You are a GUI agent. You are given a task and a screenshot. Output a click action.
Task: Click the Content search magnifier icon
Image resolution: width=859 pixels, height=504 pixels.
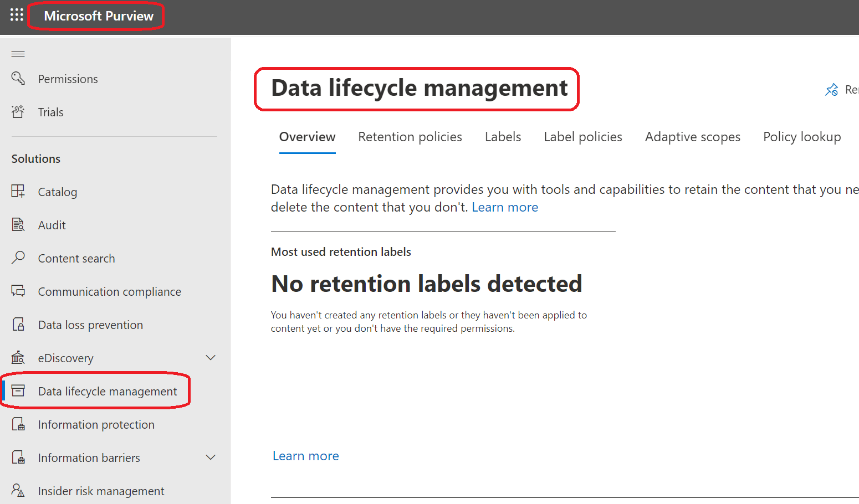[18, 258]
